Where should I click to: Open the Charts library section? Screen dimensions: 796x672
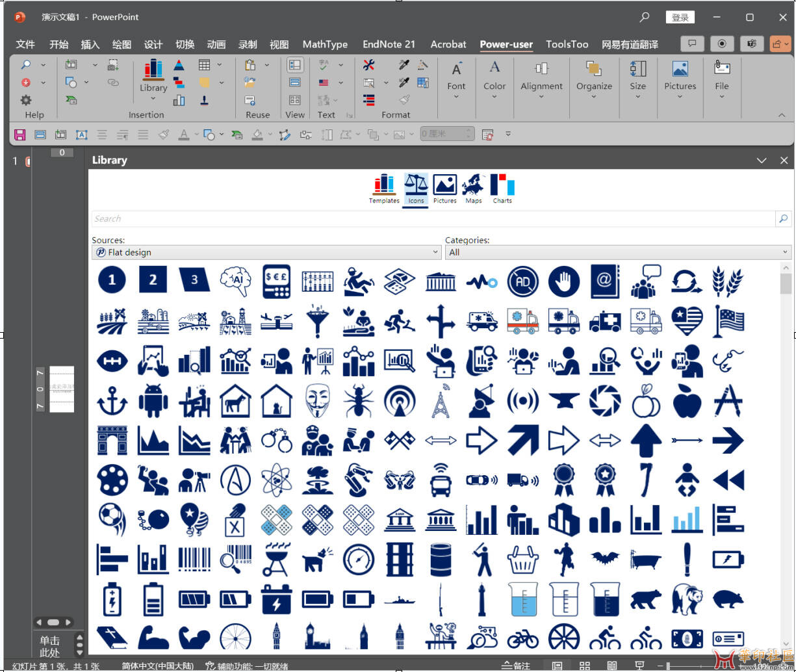[502, 188]
